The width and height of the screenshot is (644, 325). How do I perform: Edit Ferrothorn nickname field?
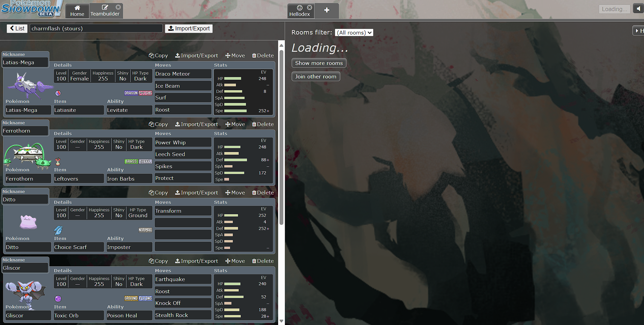click(25, 131)
